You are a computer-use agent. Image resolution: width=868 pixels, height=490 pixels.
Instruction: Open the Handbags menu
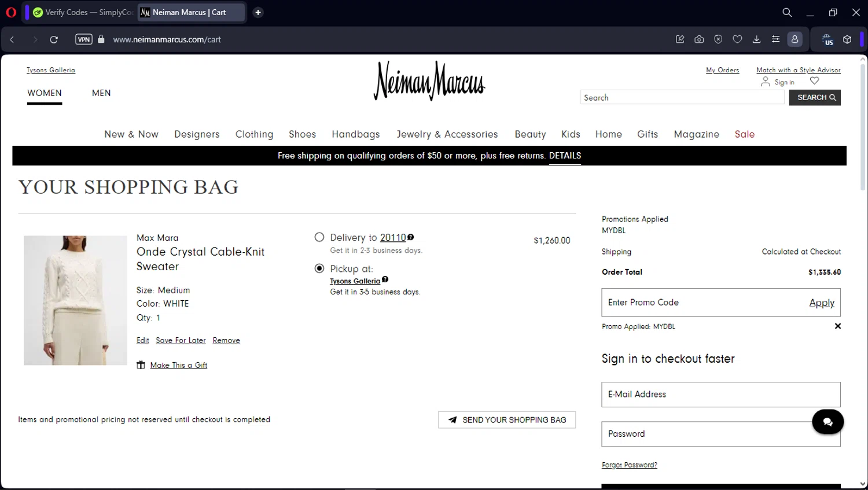356,134
